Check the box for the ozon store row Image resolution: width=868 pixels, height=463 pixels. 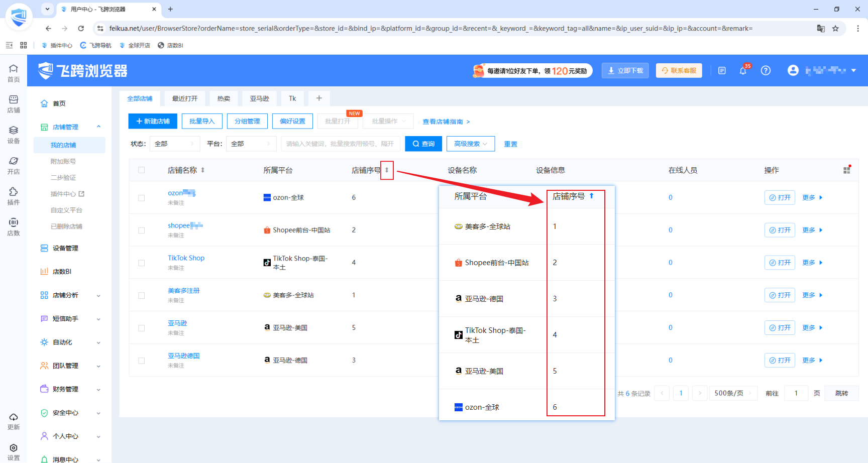click(x=141, y=198)
